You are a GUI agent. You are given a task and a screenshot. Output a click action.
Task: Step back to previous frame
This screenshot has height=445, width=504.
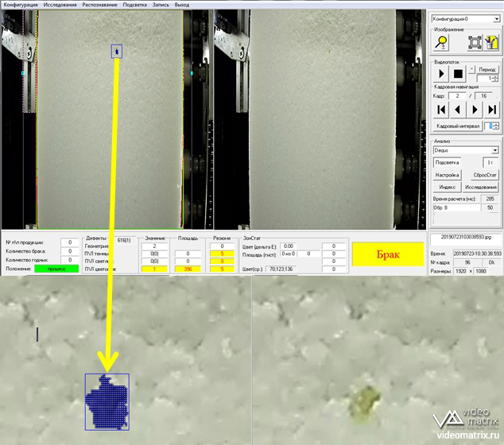[x=458, y=109]
